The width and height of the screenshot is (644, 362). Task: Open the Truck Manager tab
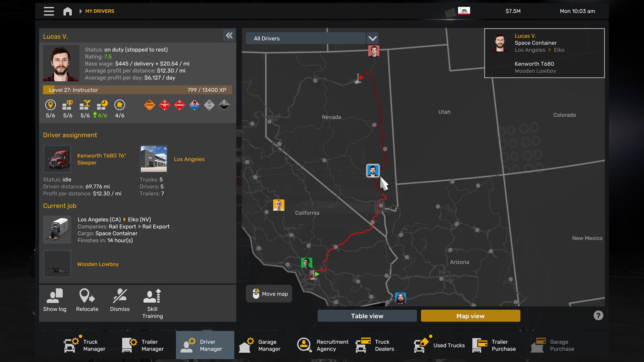pyautogui.click(x=85, y=345)
